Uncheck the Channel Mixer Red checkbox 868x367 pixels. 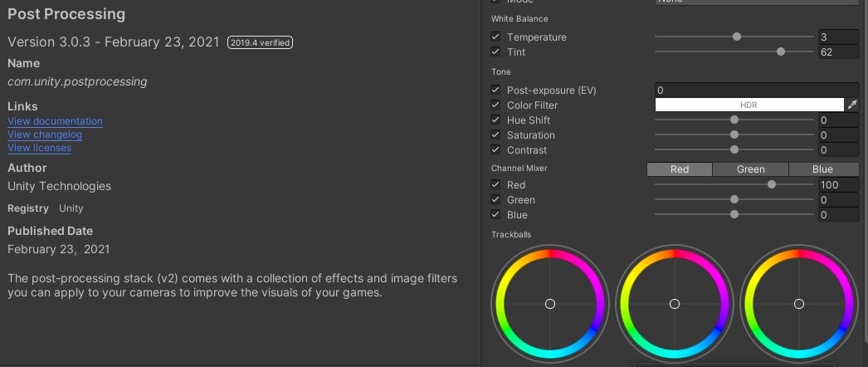pos(495,184)
